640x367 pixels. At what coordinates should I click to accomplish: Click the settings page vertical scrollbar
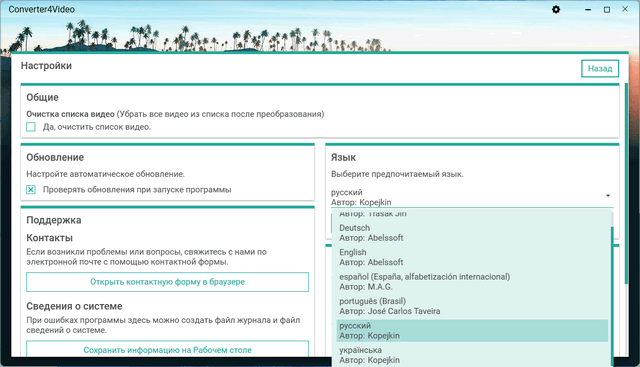(627, 184)
